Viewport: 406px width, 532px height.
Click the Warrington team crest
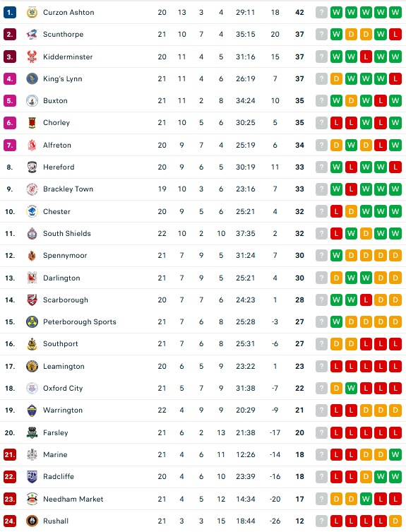pos(32,410)
